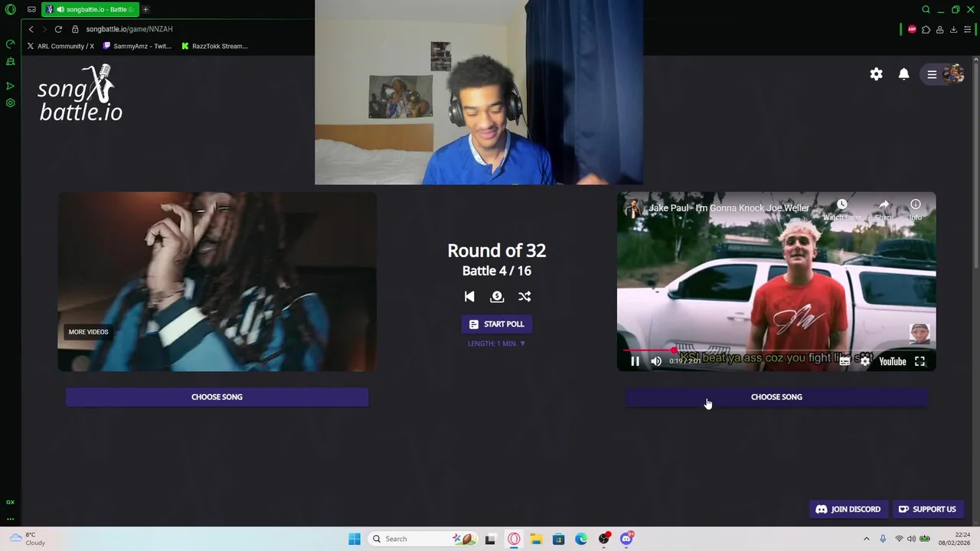The height and width of the screenshot is (551, 980).
Task: Reload the current page
Action: pos(58,29)
